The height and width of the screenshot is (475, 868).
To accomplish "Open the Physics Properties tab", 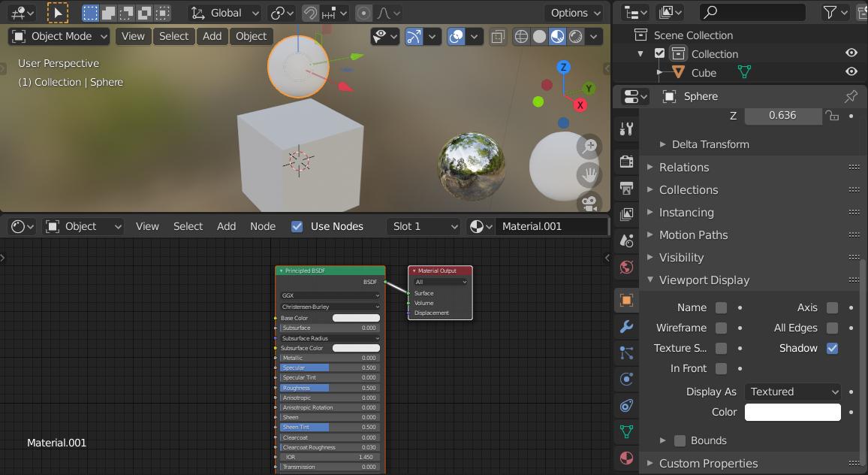I will tap(626, 379).
